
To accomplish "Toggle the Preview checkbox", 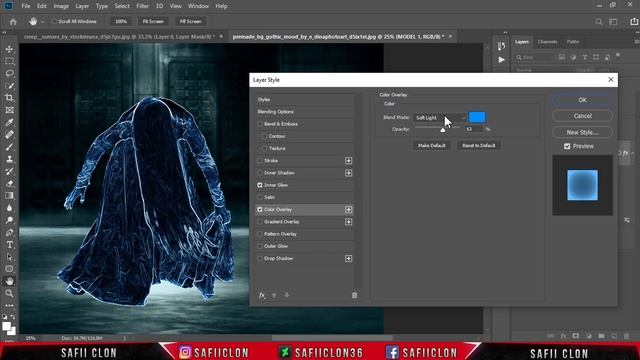I will pyautogui.click(x=567, y=146).
